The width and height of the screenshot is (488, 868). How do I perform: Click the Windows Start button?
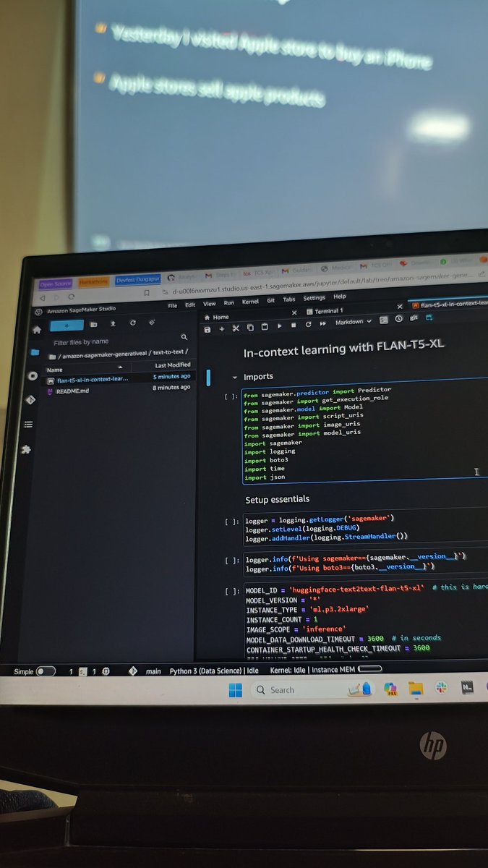tap(236, 691)
